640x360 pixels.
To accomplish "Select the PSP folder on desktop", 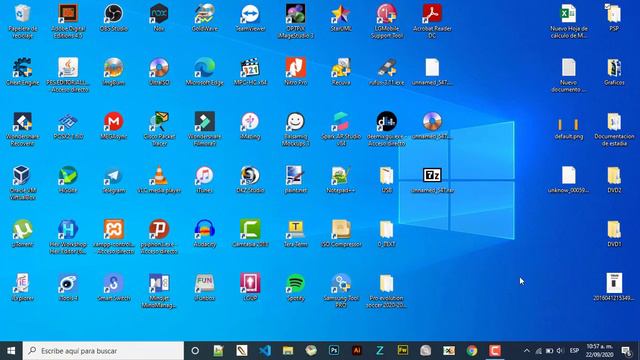I will [614, 18].
